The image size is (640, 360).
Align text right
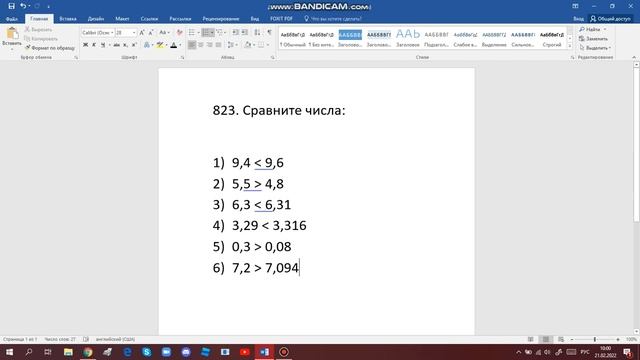210,45
